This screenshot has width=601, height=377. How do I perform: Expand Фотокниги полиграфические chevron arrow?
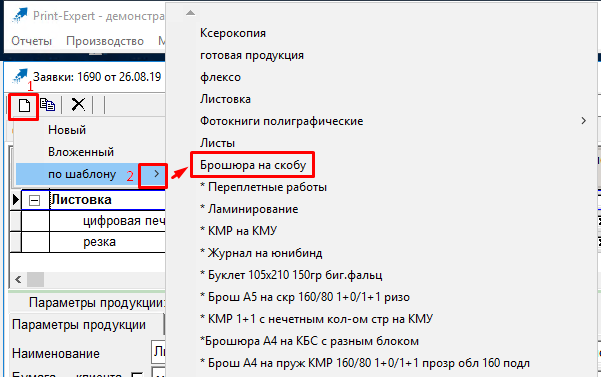coord(583,121)
